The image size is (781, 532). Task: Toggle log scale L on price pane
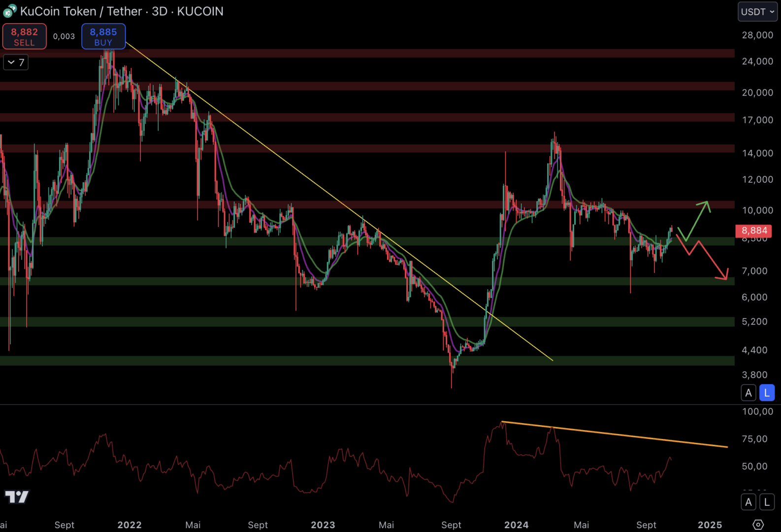[x=767, y=393]
